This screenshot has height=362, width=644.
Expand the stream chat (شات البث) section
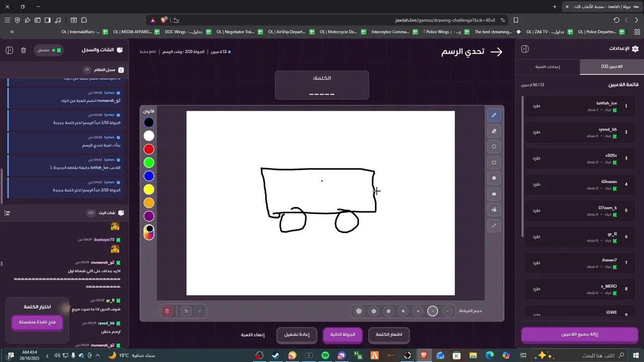[64, 213]
